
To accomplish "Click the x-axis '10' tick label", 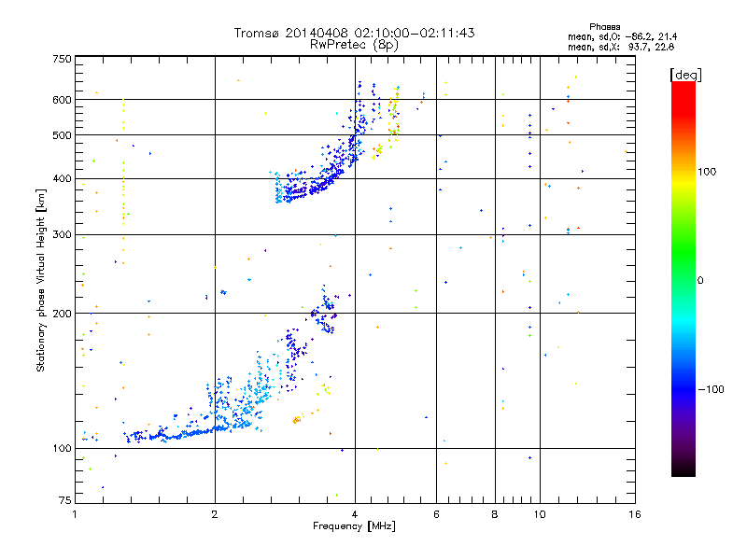I will 540,514.
